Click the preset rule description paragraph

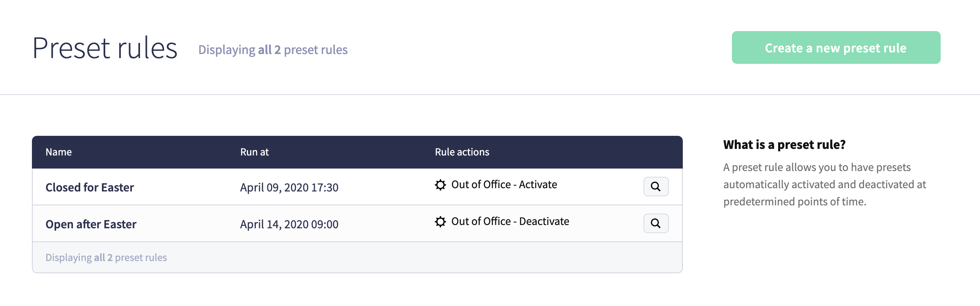pyautogui.click(x=824, y=184)
